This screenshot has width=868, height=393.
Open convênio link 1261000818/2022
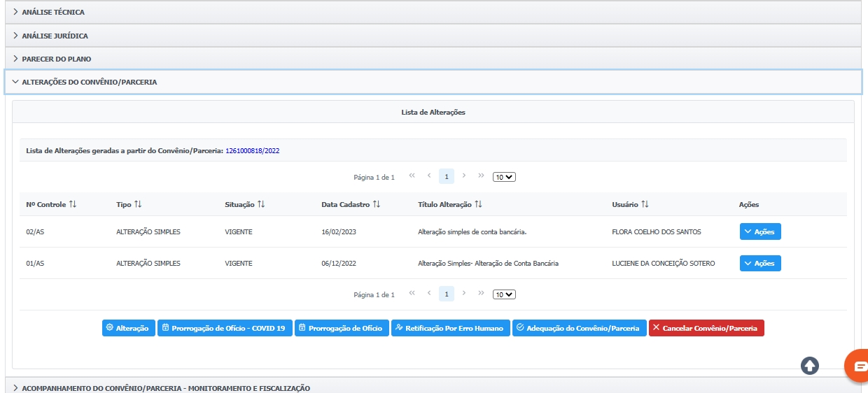point(252,150)
